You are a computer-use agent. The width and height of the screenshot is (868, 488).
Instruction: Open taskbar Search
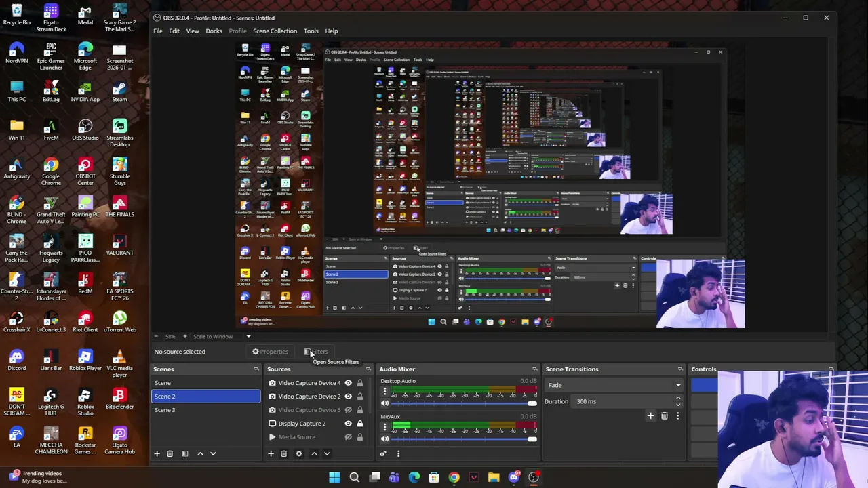(354, 477)
